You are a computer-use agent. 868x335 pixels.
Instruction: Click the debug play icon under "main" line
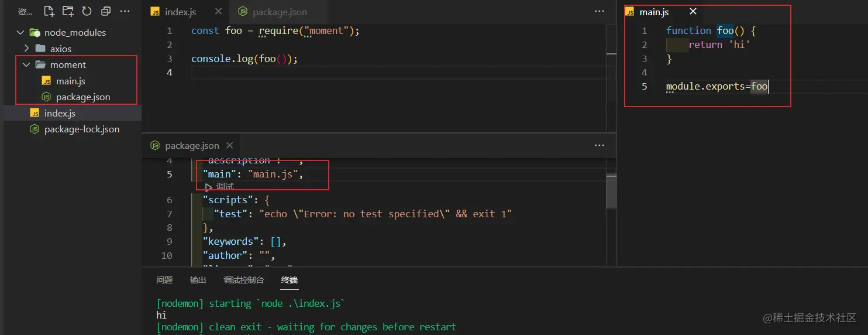tap(209, 187)
